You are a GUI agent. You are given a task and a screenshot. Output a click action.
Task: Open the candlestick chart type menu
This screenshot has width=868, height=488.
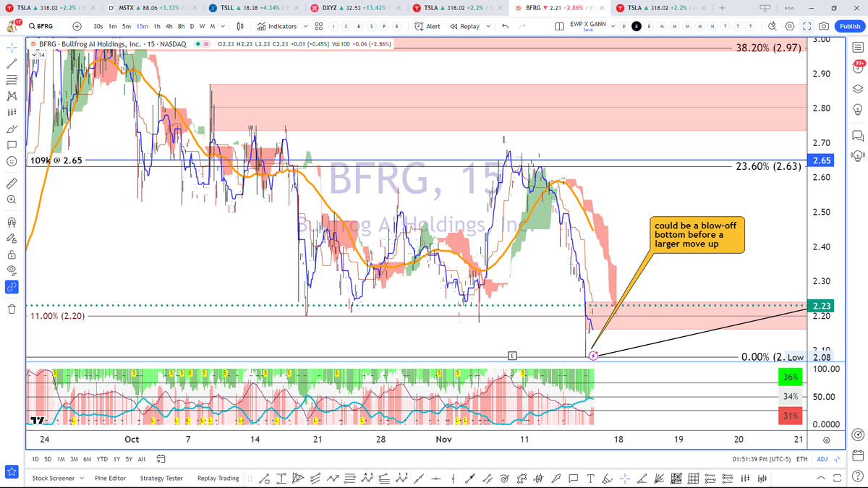[239, 26]
